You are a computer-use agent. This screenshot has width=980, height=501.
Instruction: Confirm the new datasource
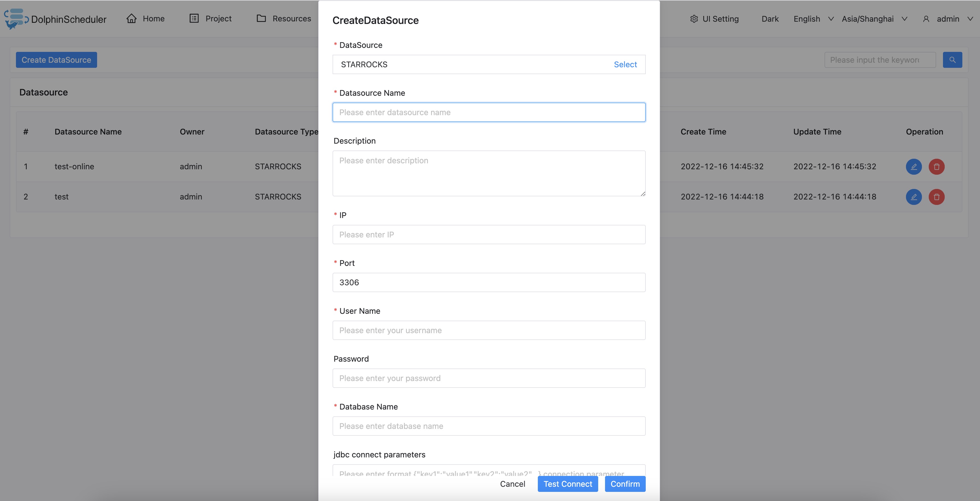pos(625,484)
